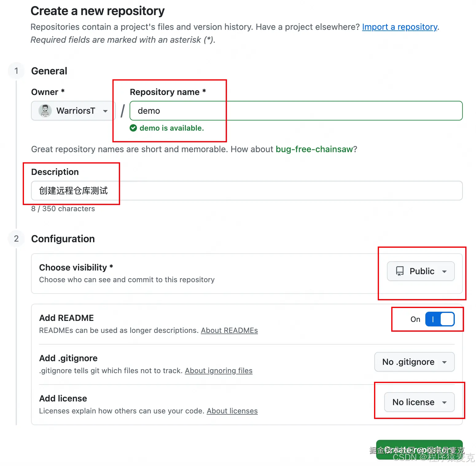Use the suggested name bug-free-chainsaw
This screenshot has width=476, height=466.
click(x=314, y=149)
